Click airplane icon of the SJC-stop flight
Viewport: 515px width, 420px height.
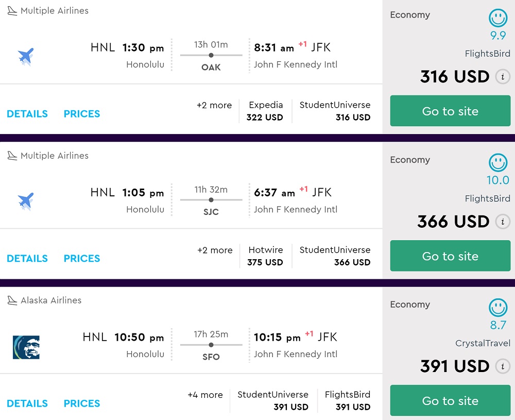26,200
